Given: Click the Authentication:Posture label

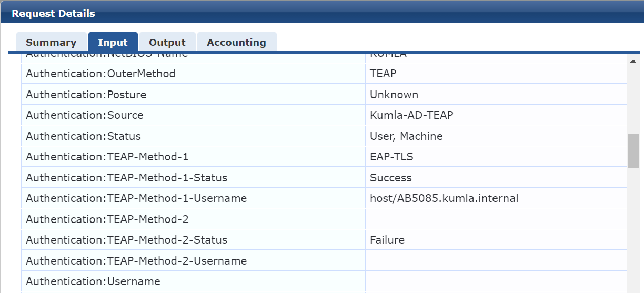Looking at the screenshot, I should [x=86, y=95].
